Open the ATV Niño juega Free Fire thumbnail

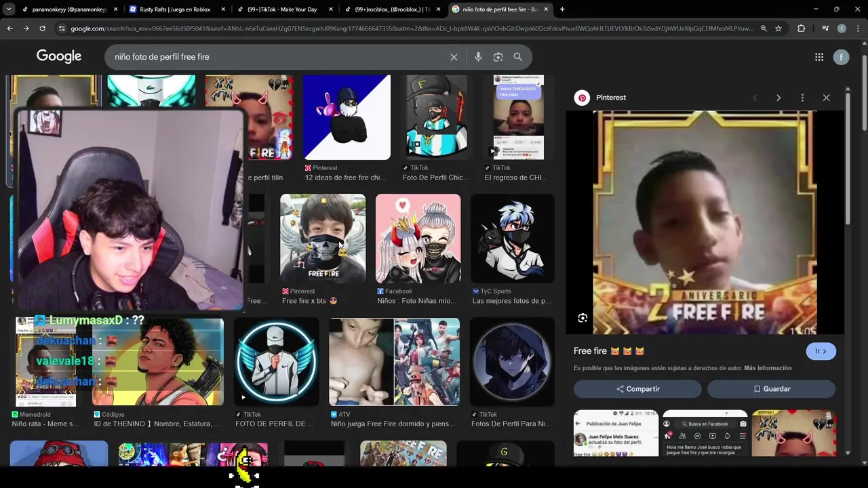click(394, 362)
